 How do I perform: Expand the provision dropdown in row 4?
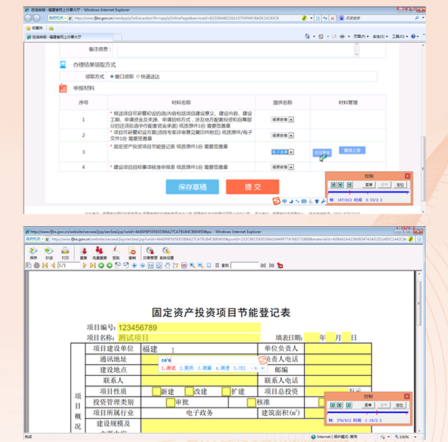pyautogui.click(x=282, y=167)
